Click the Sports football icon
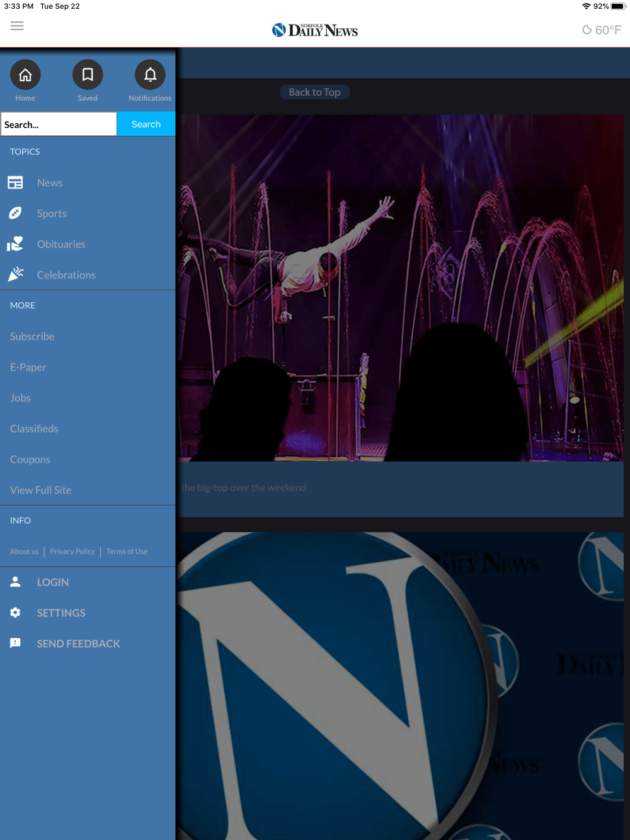 pyautogui.click(x=15, y=213)
